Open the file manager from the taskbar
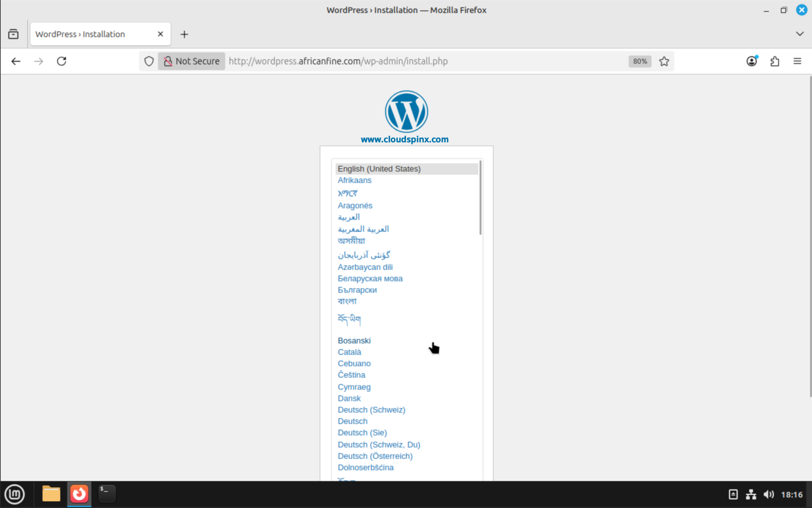The width and height of the screenshot is (812, 508). pos(51,494)
